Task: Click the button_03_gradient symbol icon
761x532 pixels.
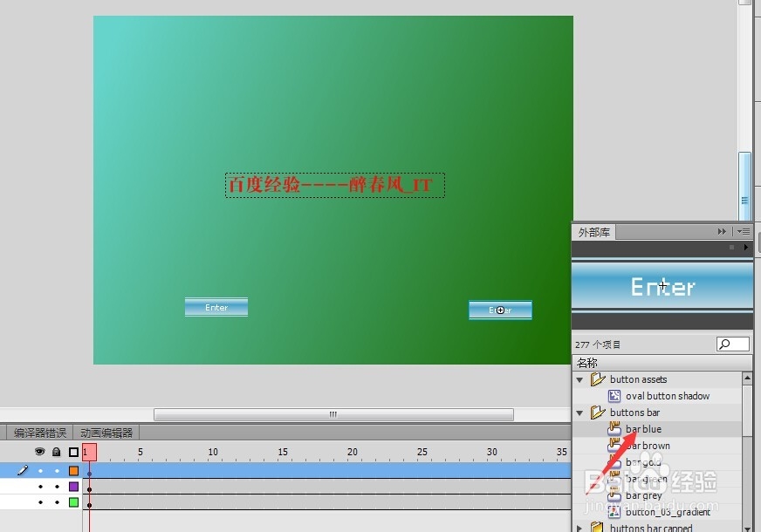Action: click(x=614, y=512)
